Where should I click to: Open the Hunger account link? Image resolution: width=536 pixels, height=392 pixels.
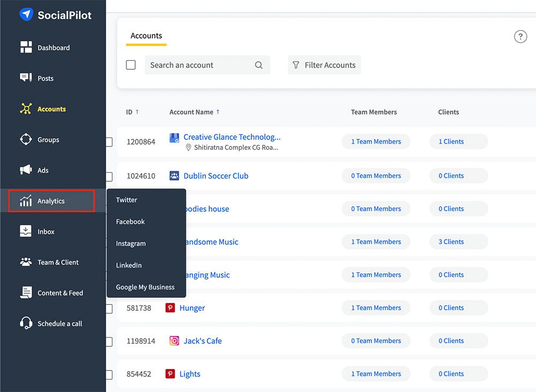(x=192, y=308)
